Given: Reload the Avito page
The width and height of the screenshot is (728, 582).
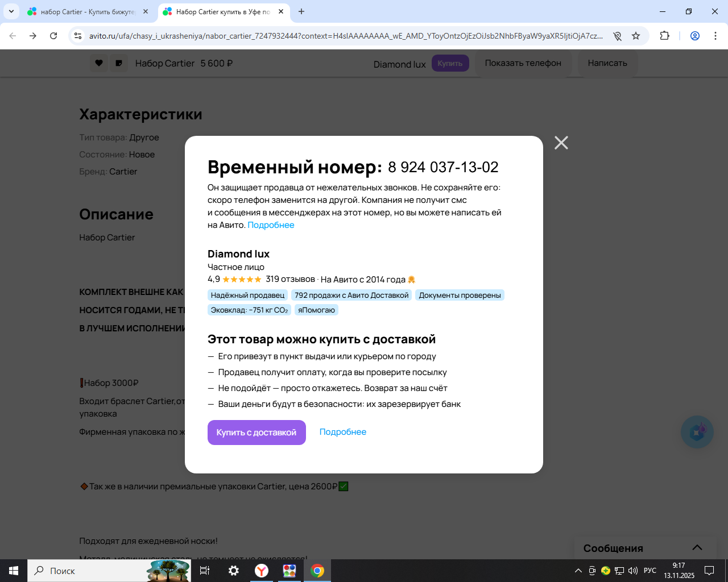Looking at the screenshot, I should 53,36.
